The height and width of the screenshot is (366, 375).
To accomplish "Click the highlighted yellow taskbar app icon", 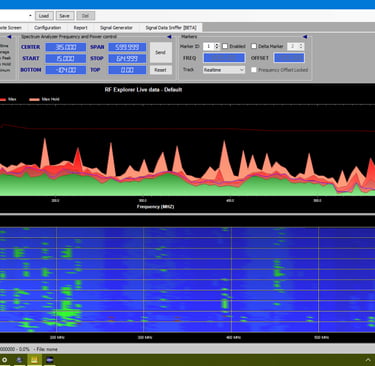I will 34,360.
